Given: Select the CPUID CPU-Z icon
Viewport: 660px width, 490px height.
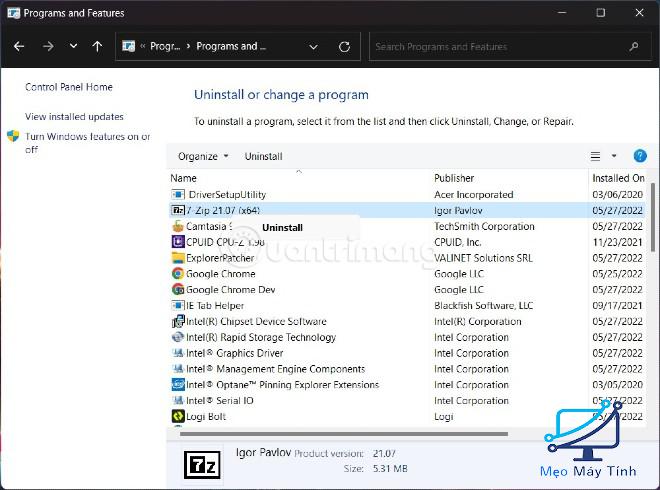Looking at the screenshot, I should click(178, 242).
